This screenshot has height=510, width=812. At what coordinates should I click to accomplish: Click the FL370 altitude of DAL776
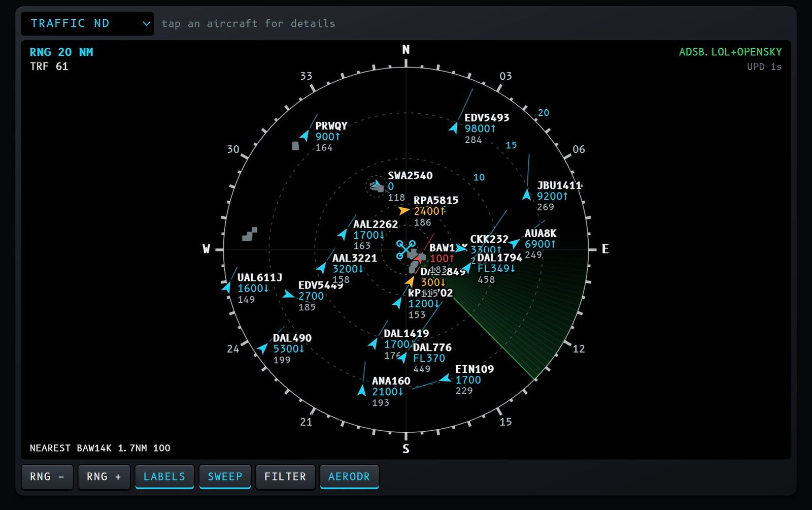coord(429,358)
